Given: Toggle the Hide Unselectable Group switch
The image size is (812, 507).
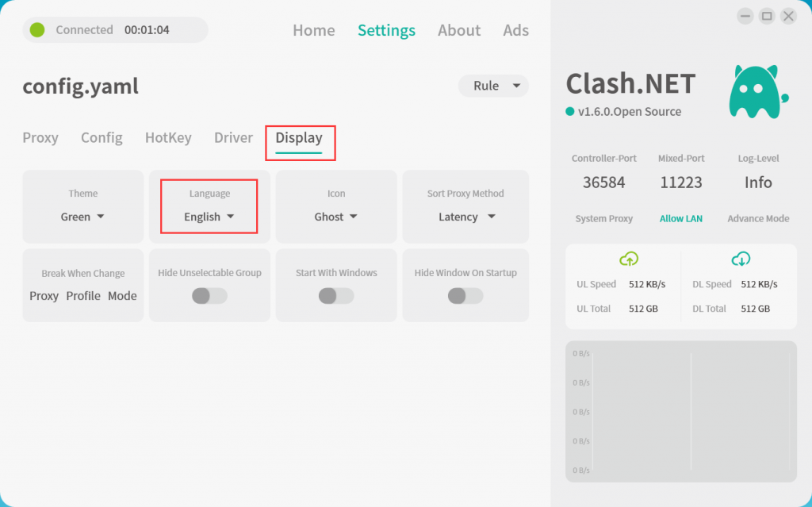Looking at the screenshot, I should (x=209, y=296).
